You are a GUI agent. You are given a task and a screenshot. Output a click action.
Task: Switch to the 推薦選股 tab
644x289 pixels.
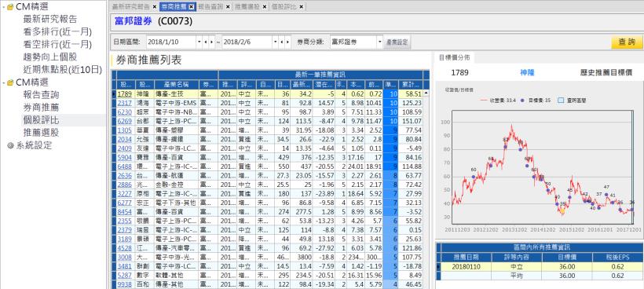coord(247,6)
